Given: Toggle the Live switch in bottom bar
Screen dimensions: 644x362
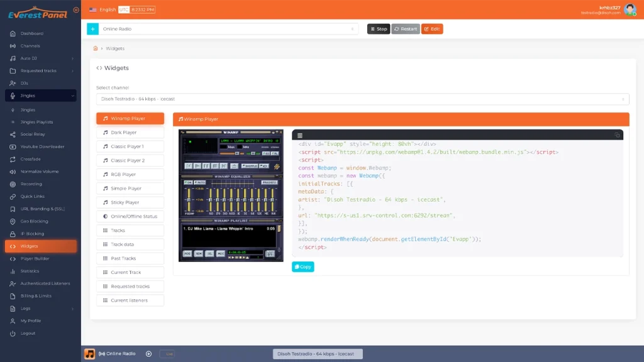Looking at the screenshot, I should [167, 354].
